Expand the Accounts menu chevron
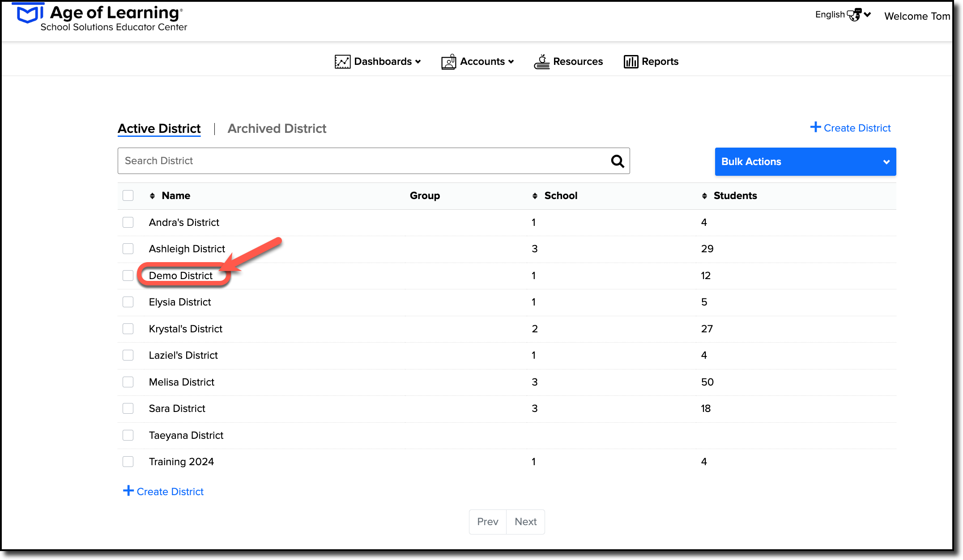 (x=511, y=62)
